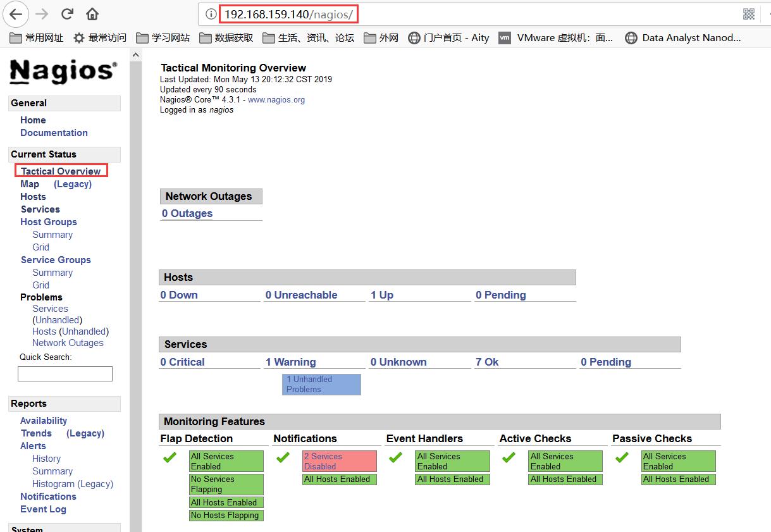Click the 1 Warning services link
The image size is (771, 532).
pyautogui.click(x=290, y=362)
